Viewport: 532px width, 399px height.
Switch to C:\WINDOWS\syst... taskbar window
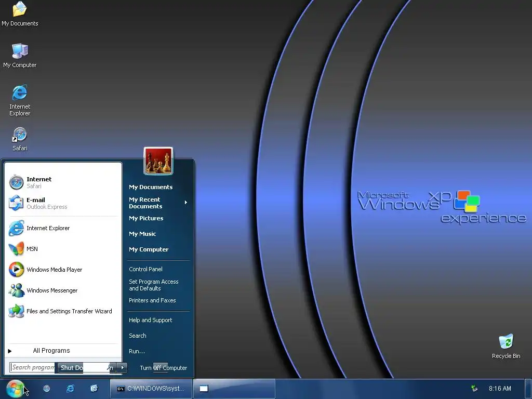pyautogui.click(x=151, y=389)
